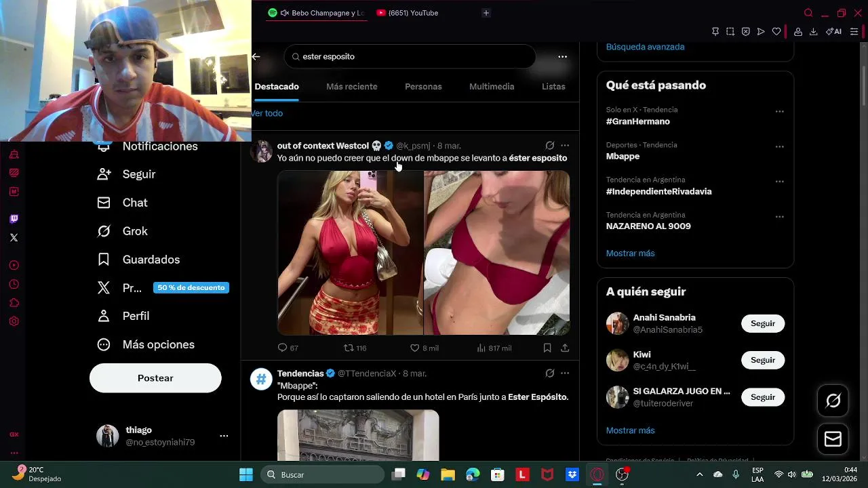Open more options on the search bar
Viewport: 868px width, 488px height.
pyautogui.click(x=562, y=57)
